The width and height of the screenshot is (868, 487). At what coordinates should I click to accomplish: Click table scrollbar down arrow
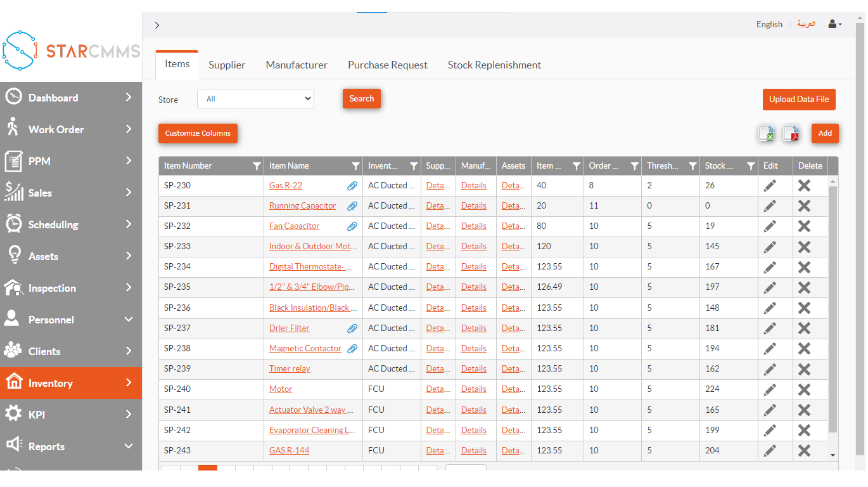(833, 455)
